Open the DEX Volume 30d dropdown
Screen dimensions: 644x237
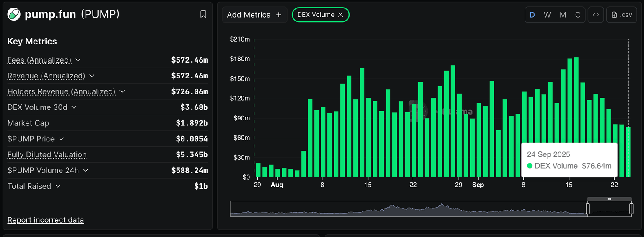click(74, 107)
